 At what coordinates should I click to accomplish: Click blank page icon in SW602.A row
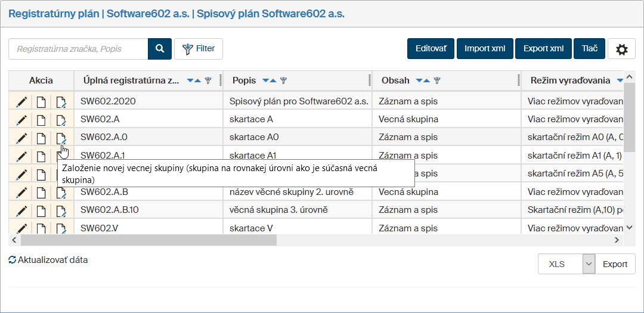41,120
